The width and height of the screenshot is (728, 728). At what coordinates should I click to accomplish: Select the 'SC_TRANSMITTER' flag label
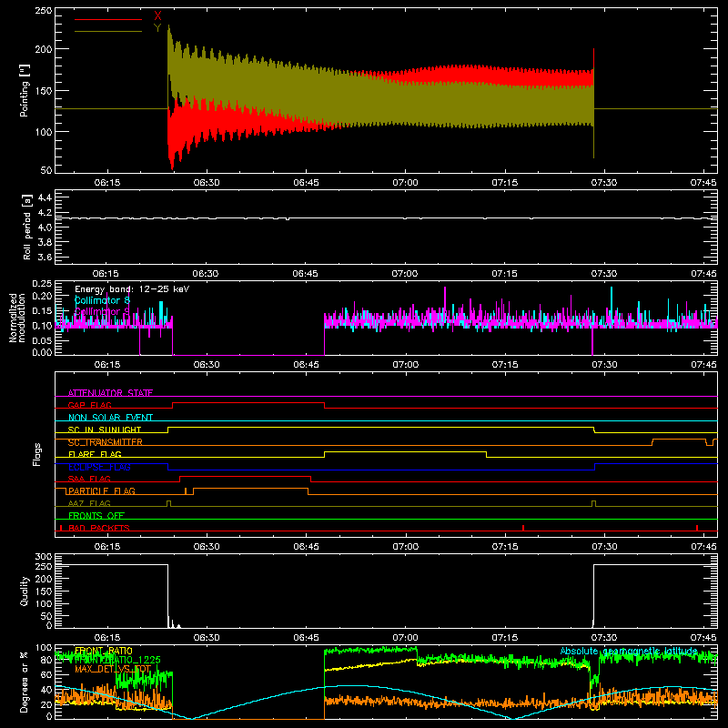click(106, 442)
